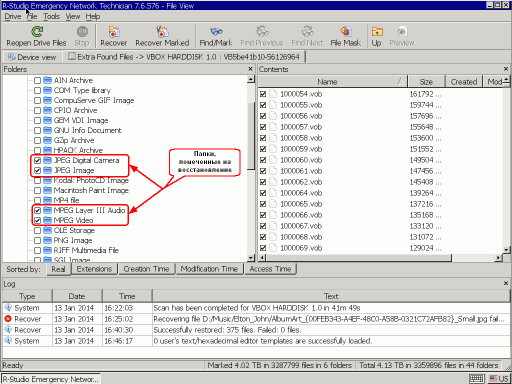This screenshot has height=384, width=512.
Task: Sort contents by Name column header
Action: click(332, 82)
